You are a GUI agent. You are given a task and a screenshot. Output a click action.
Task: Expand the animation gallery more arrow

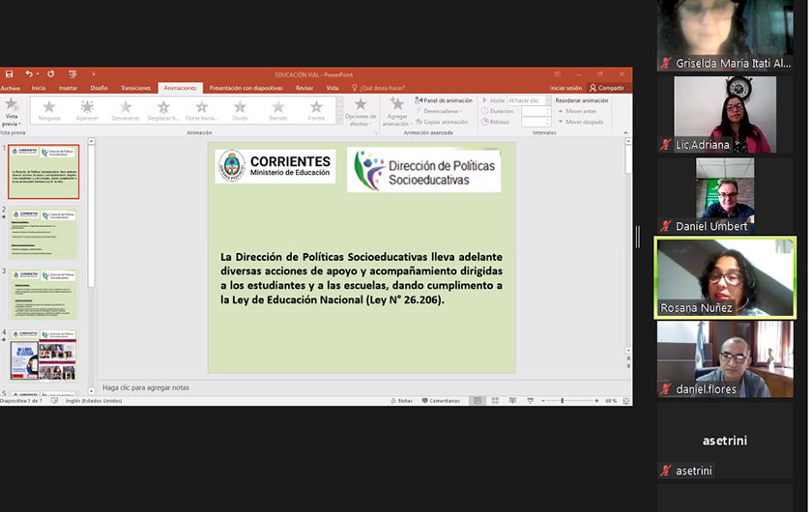click(339, 120)
